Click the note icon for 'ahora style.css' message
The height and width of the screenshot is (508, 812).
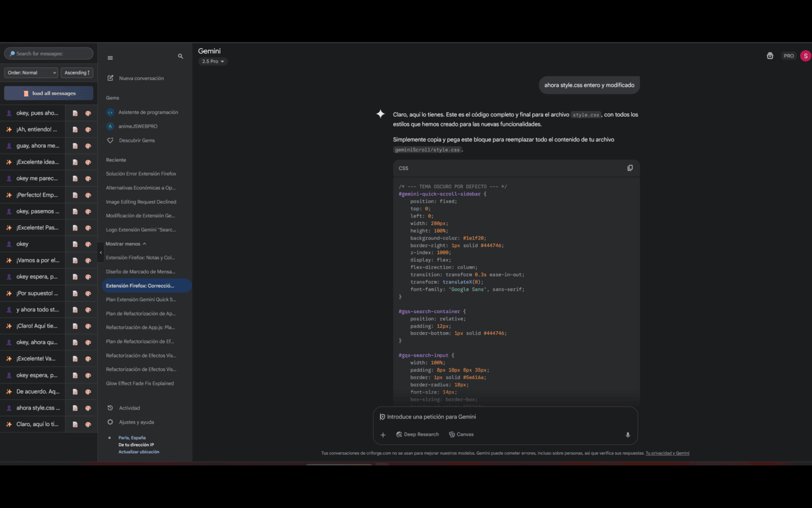(75, 408)
